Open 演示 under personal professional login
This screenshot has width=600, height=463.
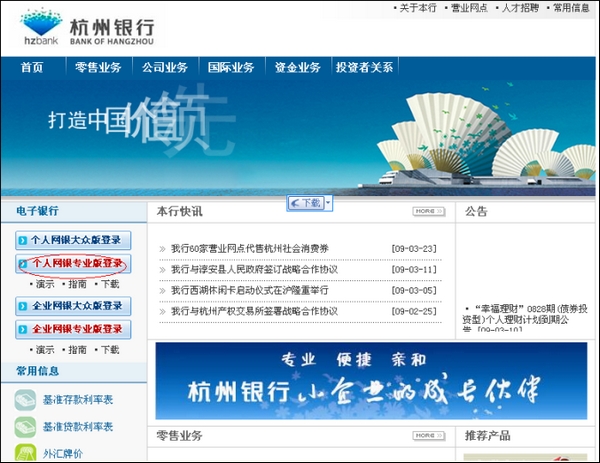[x=45, y=284]
